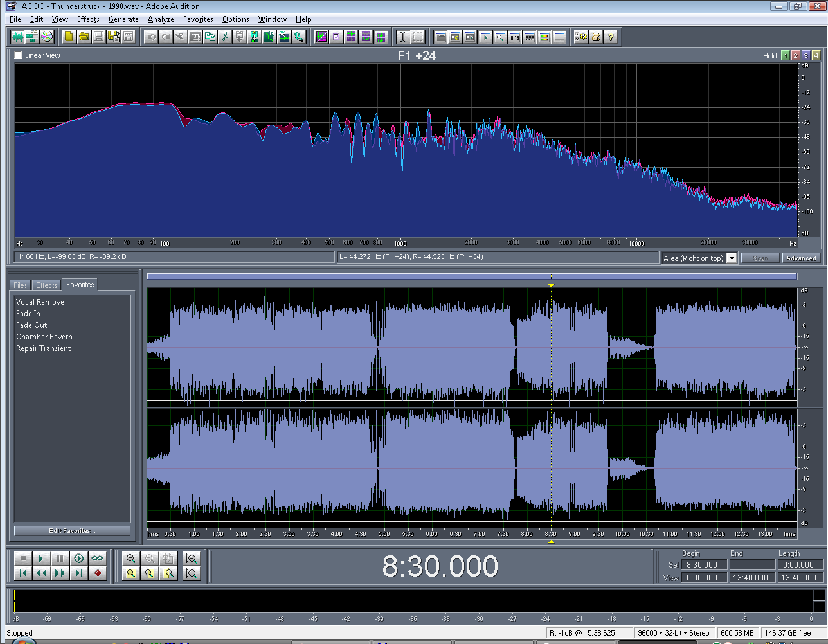Toggle Hold button 1
This screenshot has width=828, height=644.
coord(785,55)
